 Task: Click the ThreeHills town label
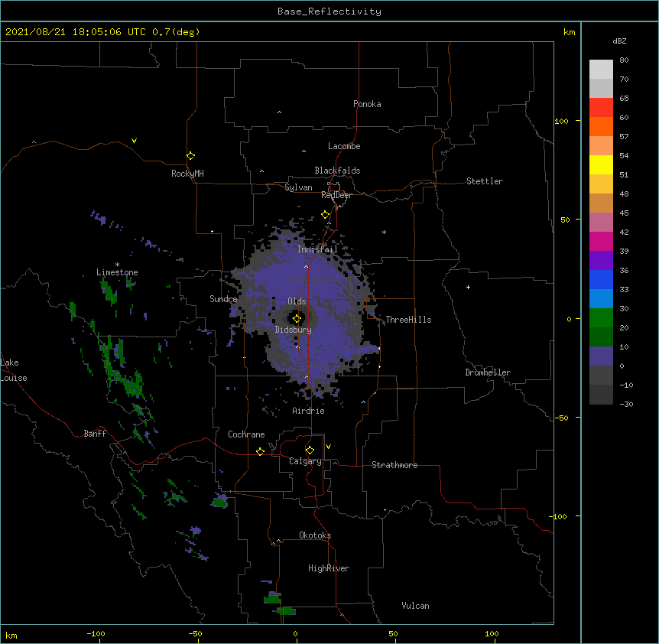click(x=408, y=320)
